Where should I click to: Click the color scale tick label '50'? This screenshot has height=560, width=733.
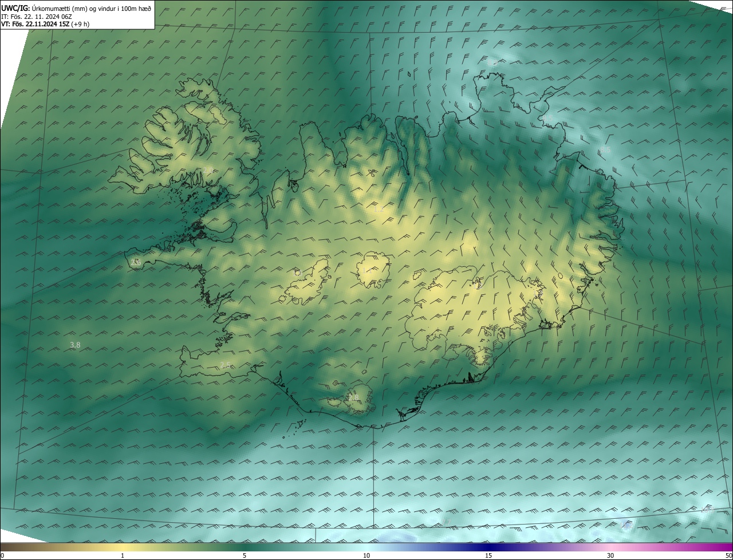tap(728, 556)
